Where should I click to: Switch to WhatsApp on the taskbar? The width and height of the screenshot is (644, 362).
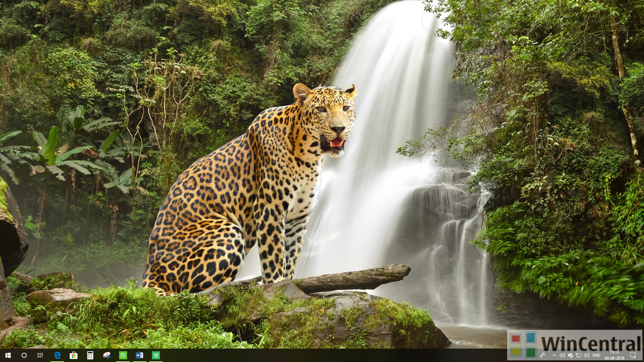point(123,355)
